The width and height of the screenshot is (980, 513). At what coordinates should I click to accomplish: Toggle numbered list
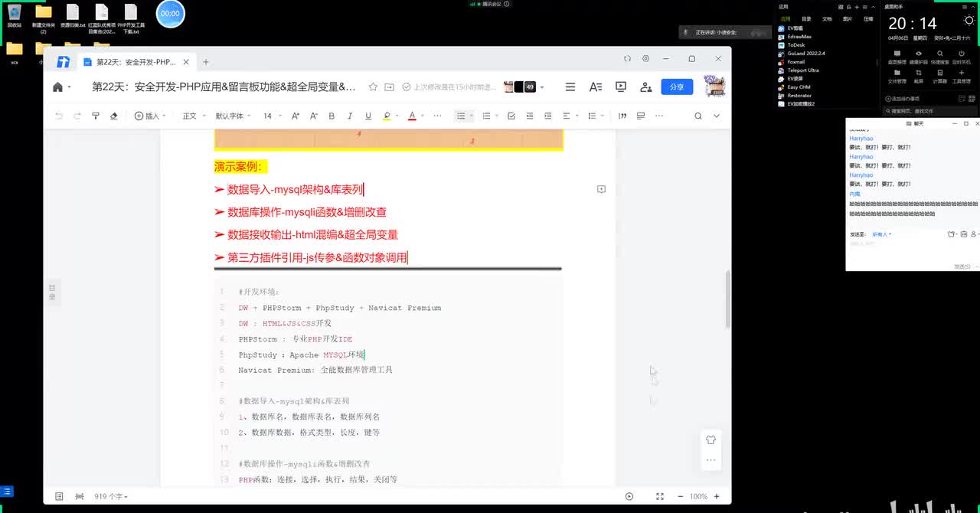coord(486,116)
